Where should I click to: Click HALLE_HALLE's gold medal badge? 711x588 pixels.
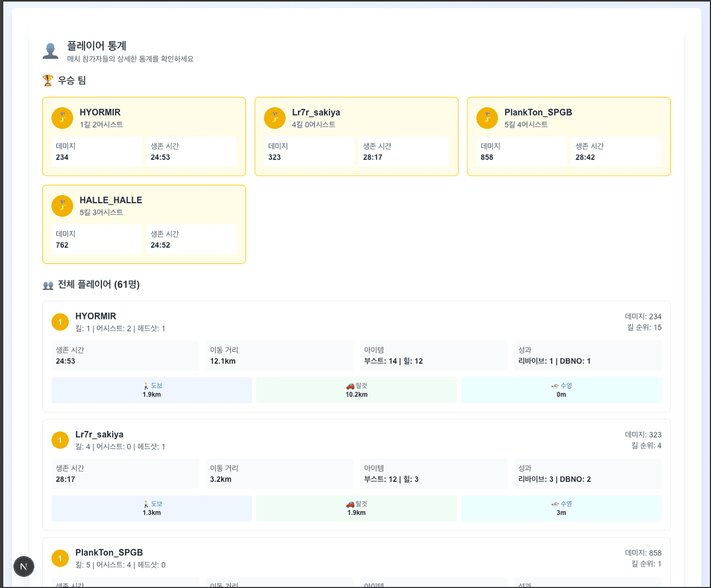[62, 206]
